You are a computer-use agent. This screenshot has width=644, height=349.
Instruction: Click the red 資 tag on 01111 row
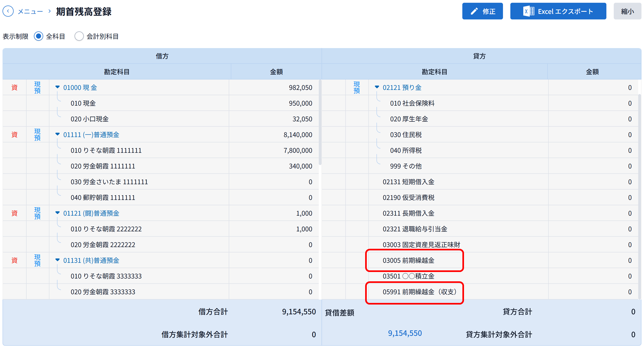point(14,135)
